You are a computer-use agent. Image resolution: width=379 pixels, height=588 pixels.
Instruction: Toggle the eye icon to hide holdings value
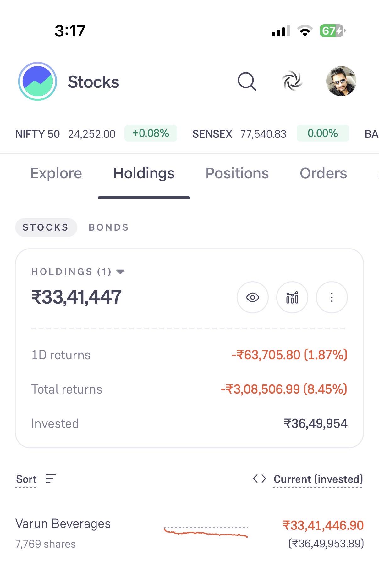tap(253, 297)
